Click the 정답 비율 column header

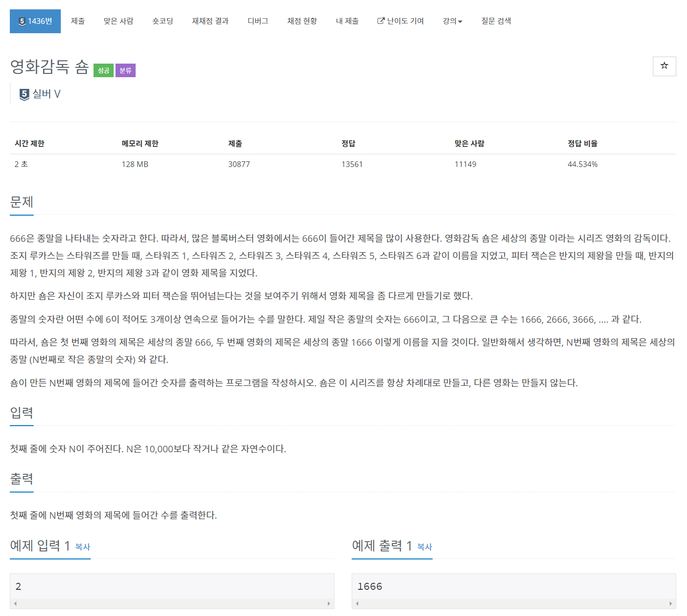(x=583, y=144)
